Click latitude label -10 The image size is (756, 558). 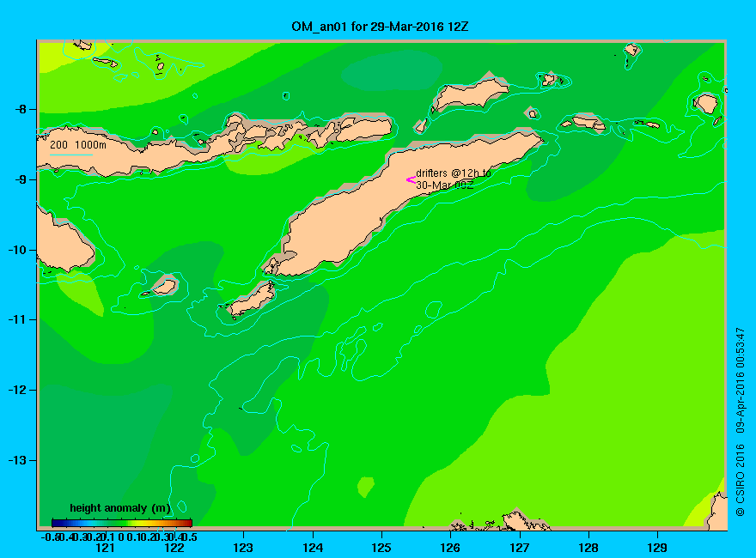click(x=18, y=250)
